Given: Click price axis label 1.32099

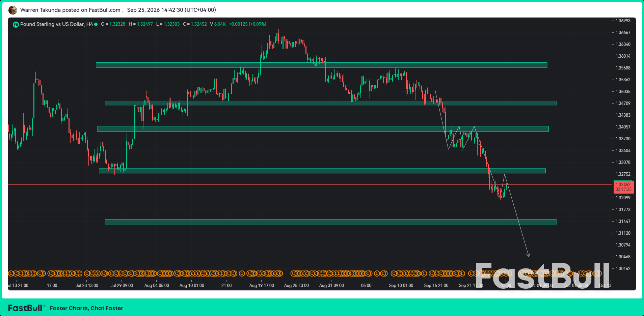Looking at the screenshot, I should pos(623,198).
